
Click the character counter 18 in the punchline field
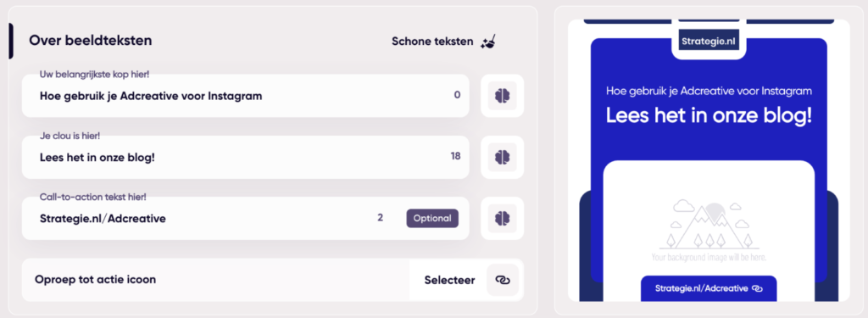[x=455, y=156]
